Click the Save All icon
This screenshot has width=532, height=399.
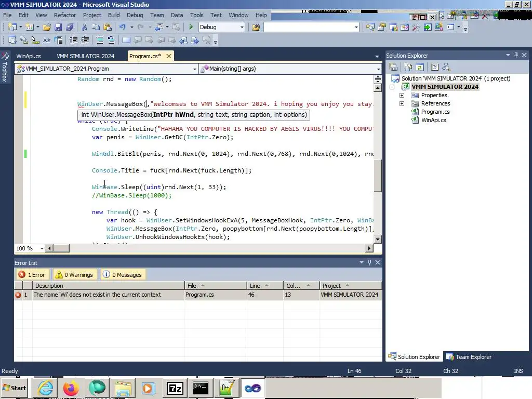click(70, 27)
